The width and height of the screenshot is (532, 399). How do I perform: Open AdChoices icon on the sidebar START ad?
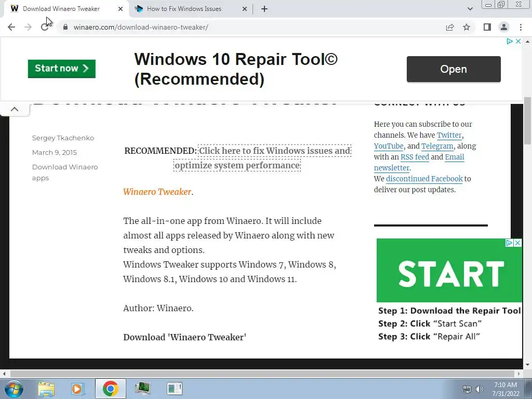tap(509, 243)
